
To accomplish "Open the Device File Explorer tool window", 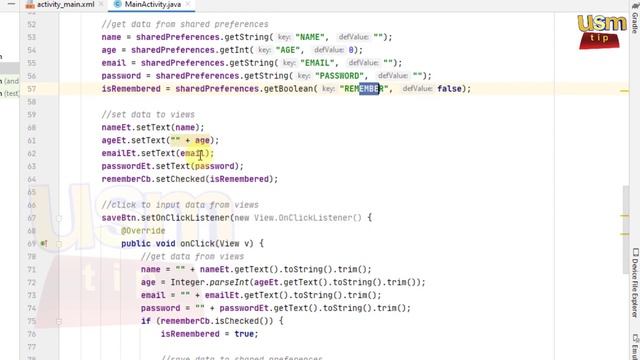I will (x=635, y=282).
